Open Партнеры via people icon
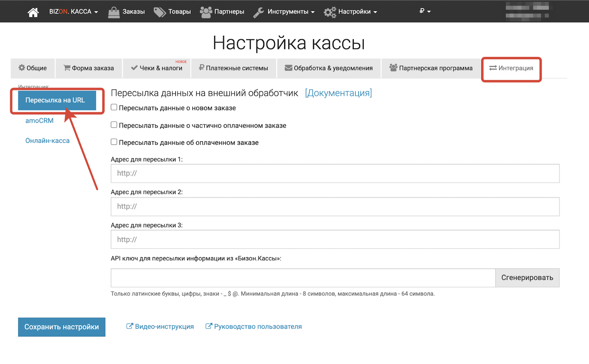589x364 pixels. [x=206, y=12]
